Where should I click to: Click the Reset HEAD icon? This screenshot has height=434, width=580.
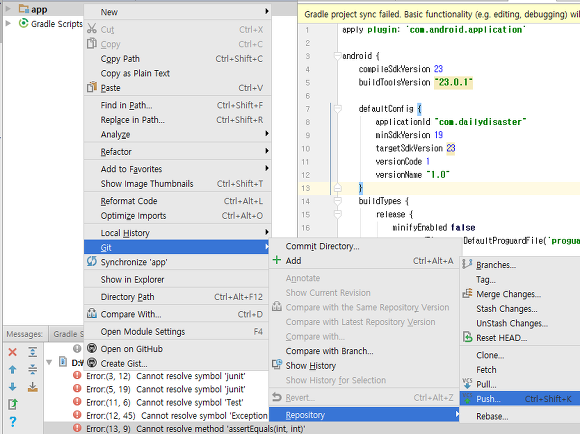tap(468, 337)
